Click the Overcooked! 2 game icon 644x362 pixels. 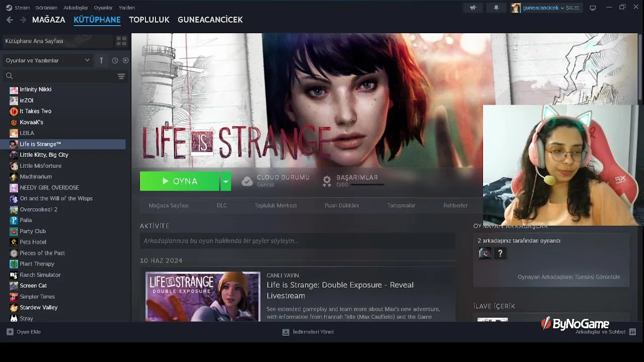14,209
